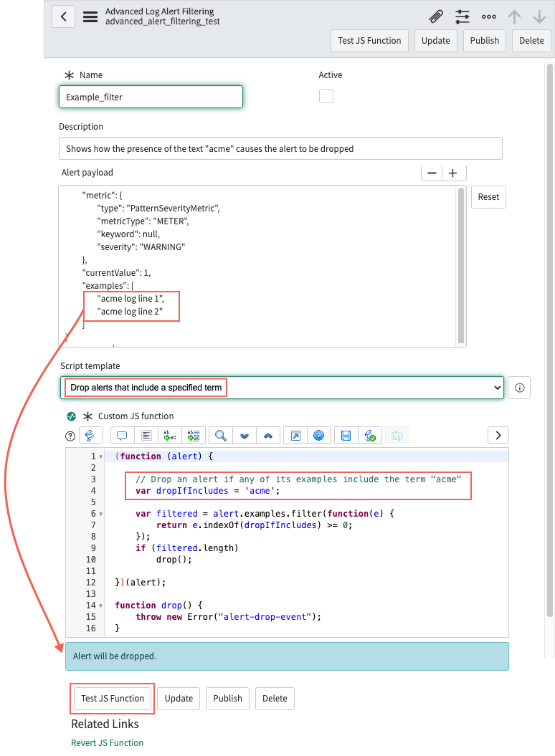Screen dimensions: 555x756
Task: Toggle the syntax editor macros icon
Action: click(x=90, y=436)
